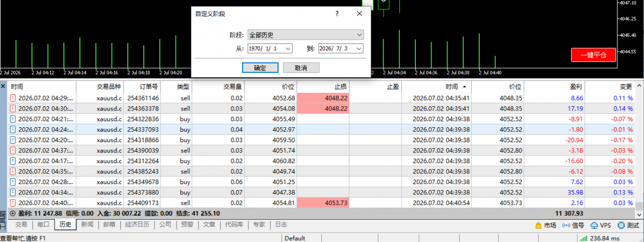Click the sell deal icon for order 254385243
This screenshot has height=242, width=644.
click(x=13, y=171)
